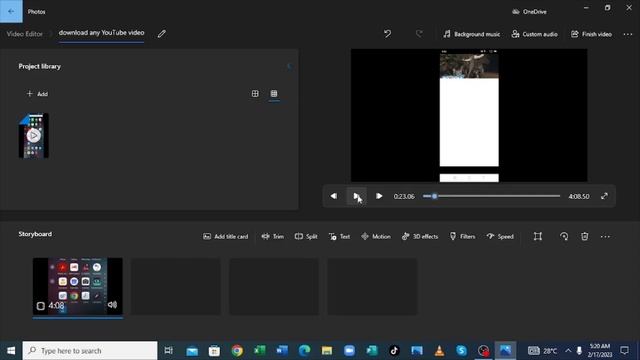Open storyboard more options ellipsis
640x360 pixels.
[605, 237]
